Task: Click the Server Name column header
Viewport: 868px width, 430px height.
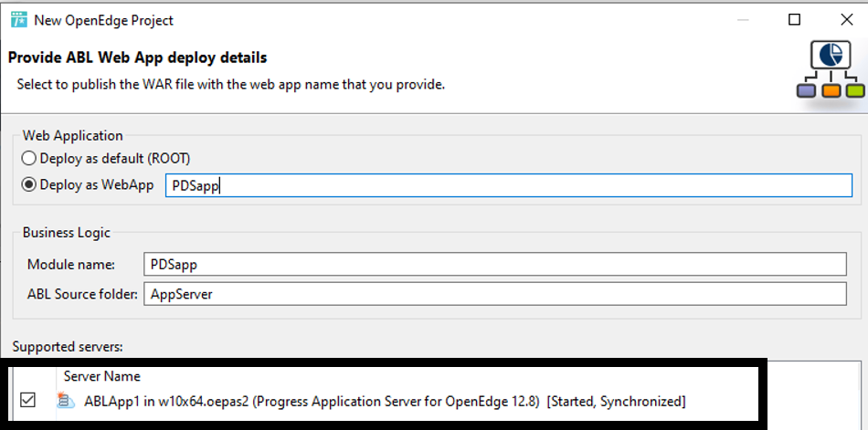Action: [101, 376]
